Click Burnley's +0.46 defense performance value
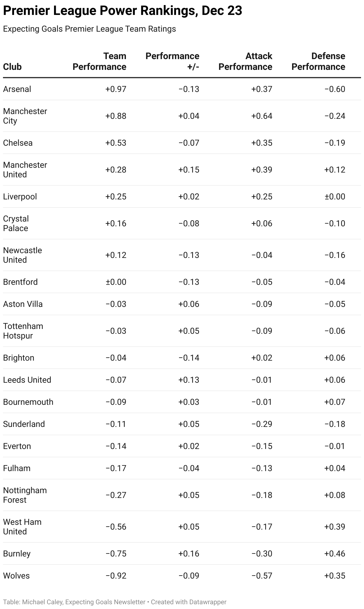The image size is (364, 609). point(335,554)
